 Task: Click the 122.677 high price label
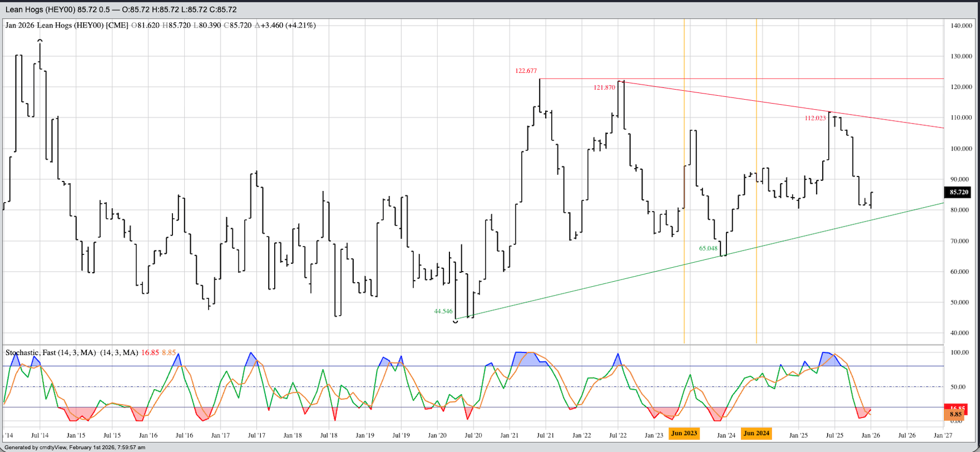pyautogui.click(x=526, y=71)
